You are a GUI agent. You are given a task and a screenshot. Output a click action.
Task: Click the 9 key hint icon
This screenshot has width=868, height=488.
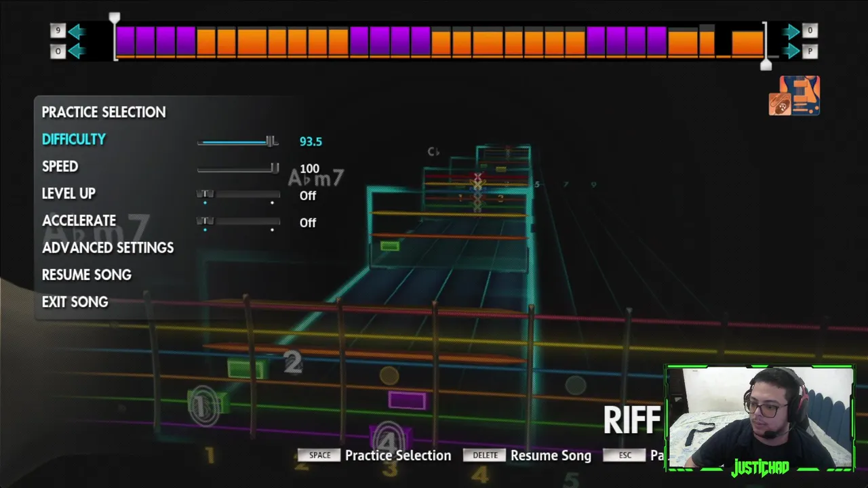pos(58,31)
